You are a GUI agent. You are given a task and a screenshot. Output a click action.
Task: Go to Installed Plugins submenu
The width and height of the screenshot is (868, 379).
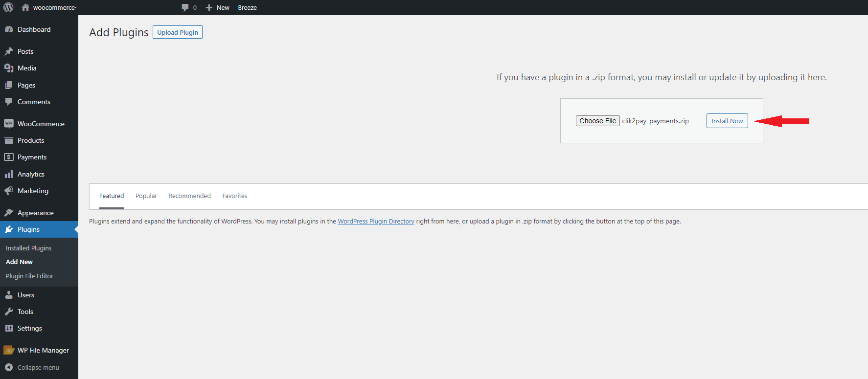[28, 248]
